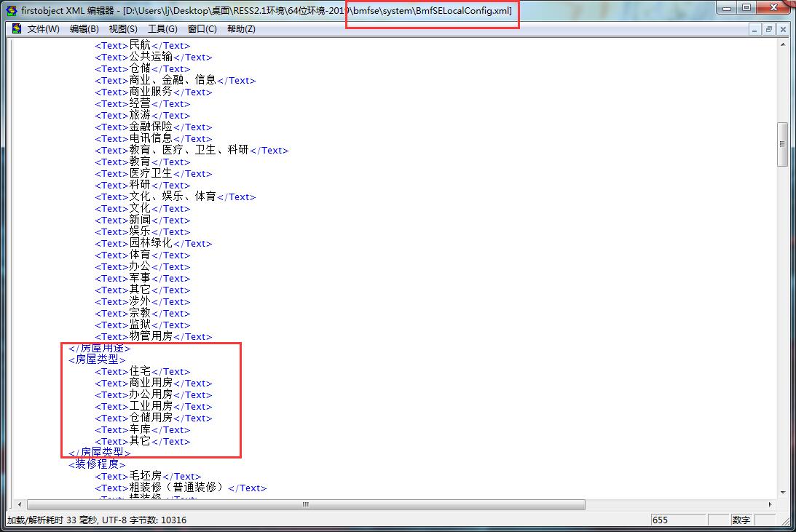This screenshot has height=532, width=796.
Task: Minimize the inner XML document window
Action: pos(755,29)
